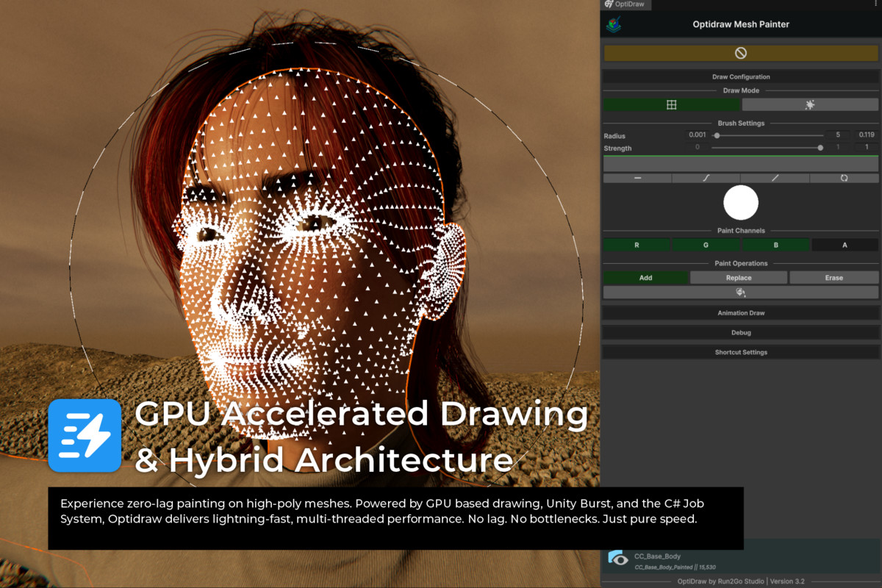
Task: Select the Erase paint operation
Action: tap(833, 278)
